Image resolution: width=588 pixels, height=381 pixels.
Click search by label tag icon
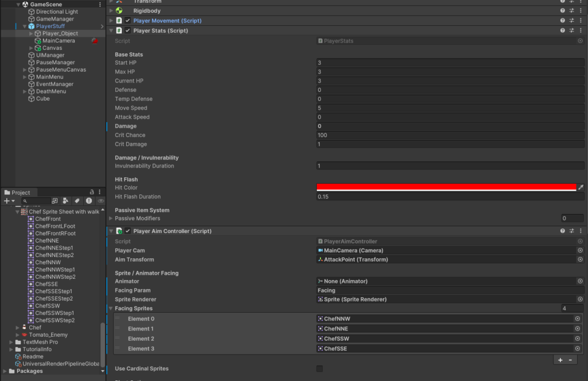click(78, 201)
